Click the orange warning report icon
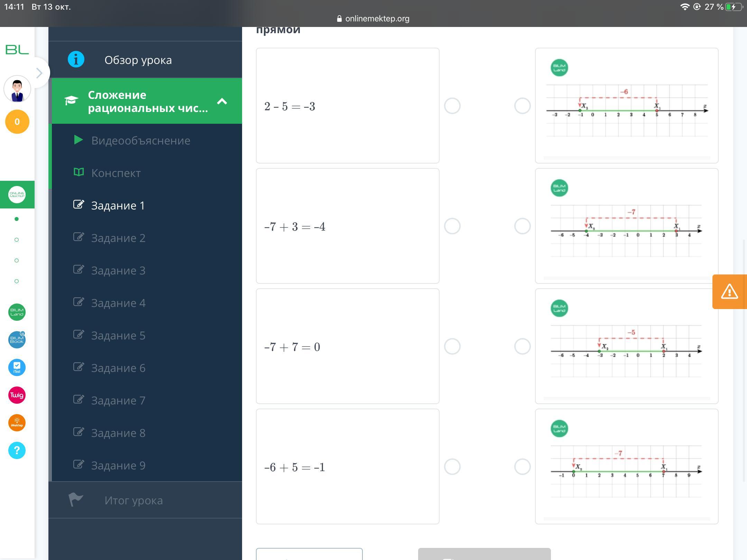Viewport: 747px width, 560px height. click(729, 292)
